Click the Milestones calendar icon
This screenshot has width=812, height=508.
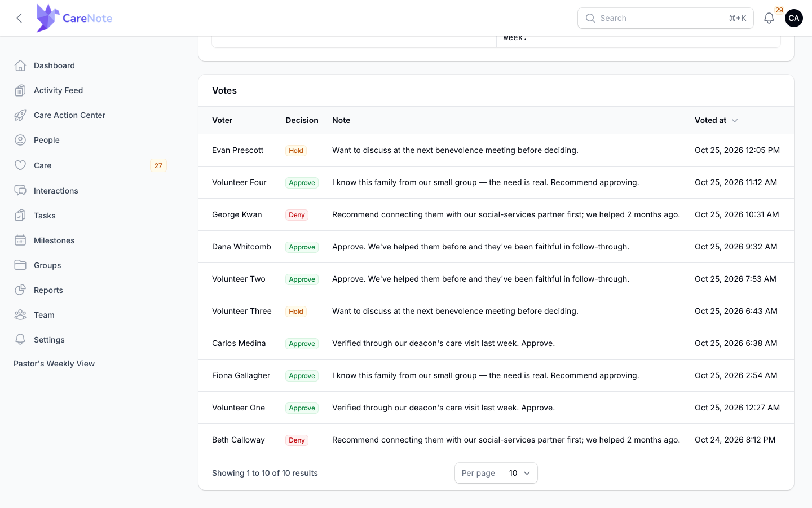tap(20, 240)
